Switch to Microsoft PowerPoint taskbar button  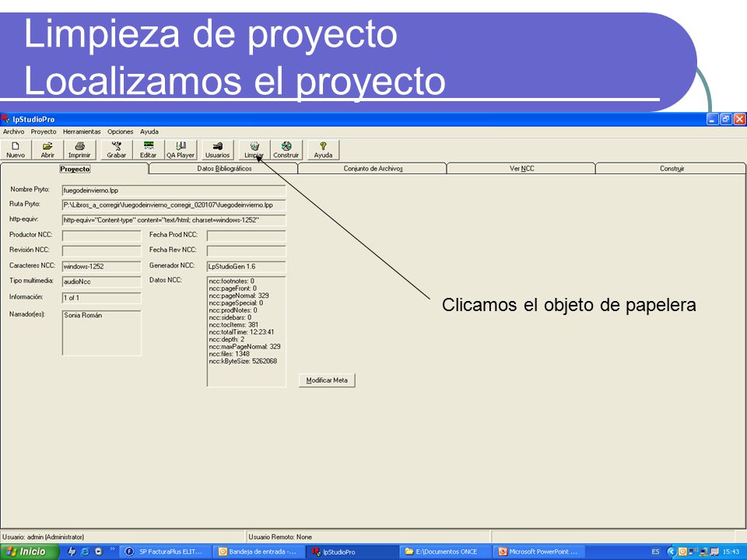pos(538,551)
